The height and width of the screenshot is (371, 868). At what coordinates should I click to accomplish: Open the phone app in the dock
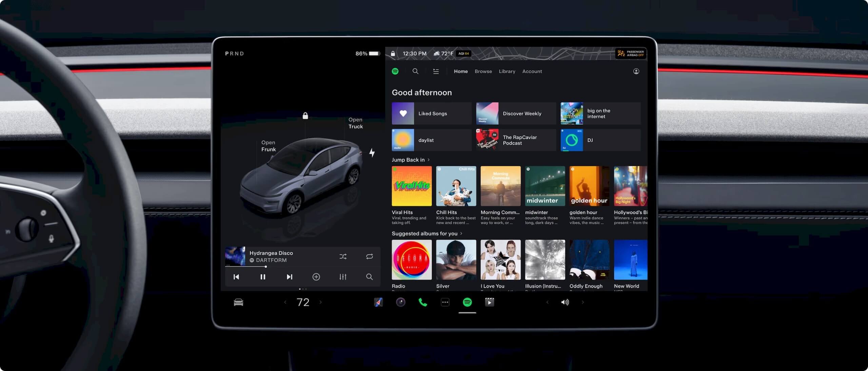coord(423,302)
